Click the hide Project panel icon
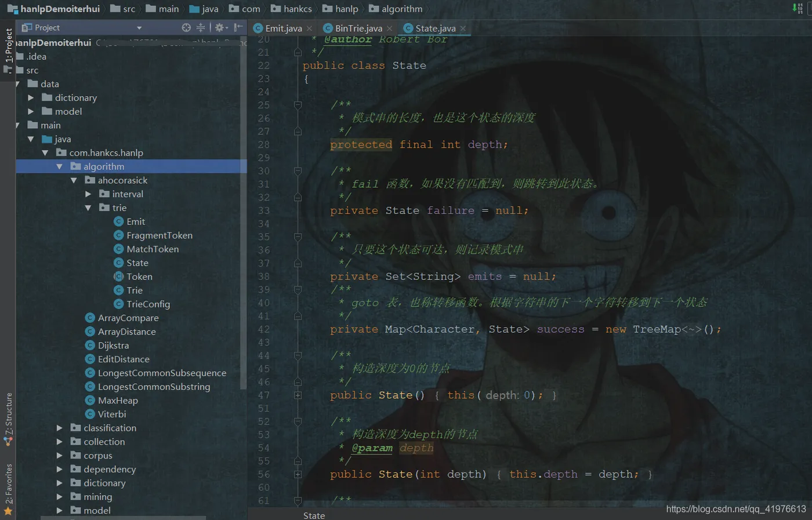812x520 pixels. 238,27
